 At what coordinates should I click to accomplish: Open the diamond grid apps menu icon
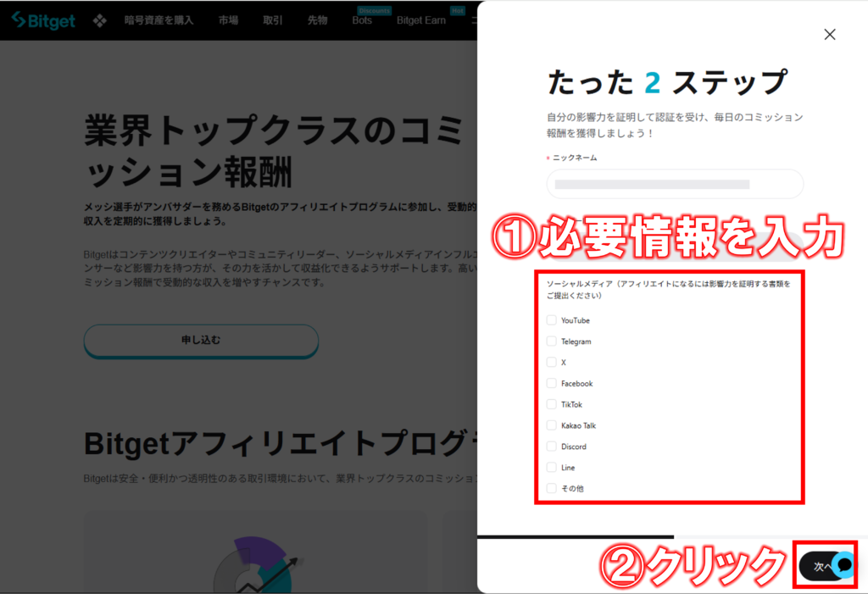[x=100, y=20]
